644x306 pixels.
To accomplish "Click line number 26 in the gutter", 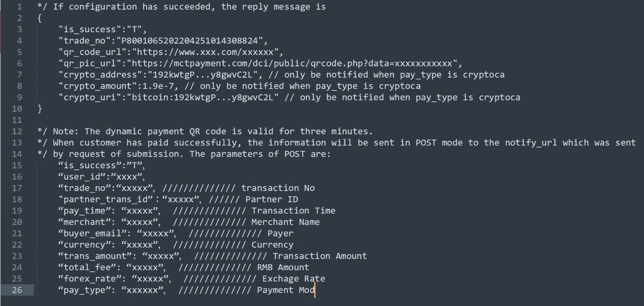I will [x=17, y=290].
